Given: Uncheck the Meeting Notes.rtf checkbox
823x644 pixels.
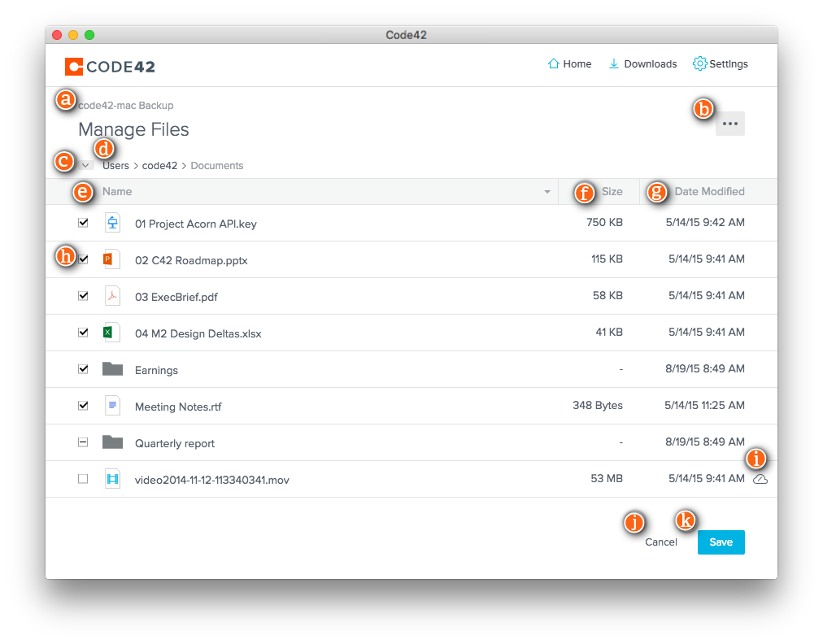Looking at the screenshot, I should [x=83, y=406].
